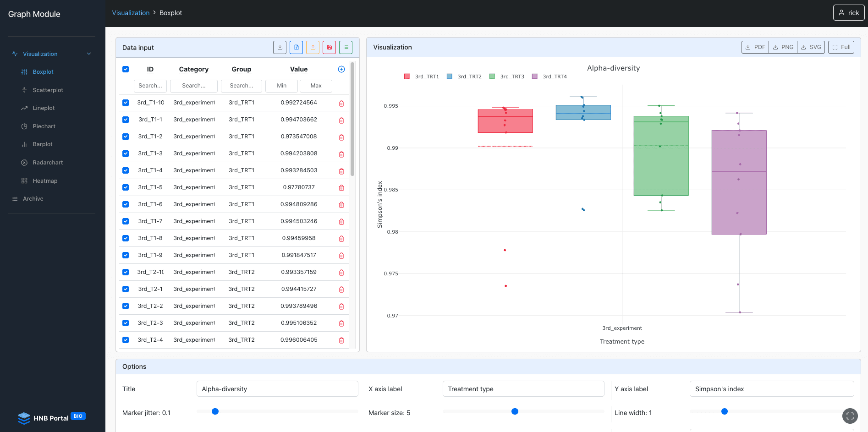868x432 pixels.
Task: Delete row 3rd_T1-2 with its trash icon
Action: (x=341, y=137)
